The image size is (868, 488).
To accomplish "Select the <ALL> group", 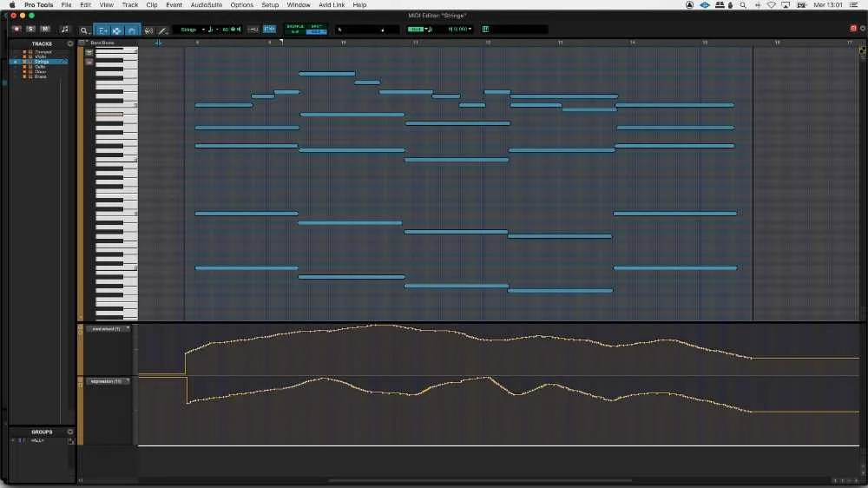I will coord(37,440).
